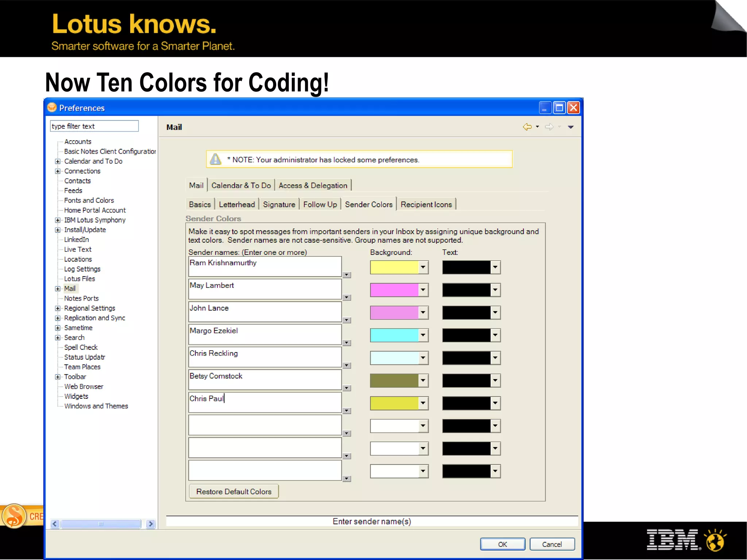Click the tree horizontal scrollbar thumb
747x560 pixels.
[x=101, y=524]
